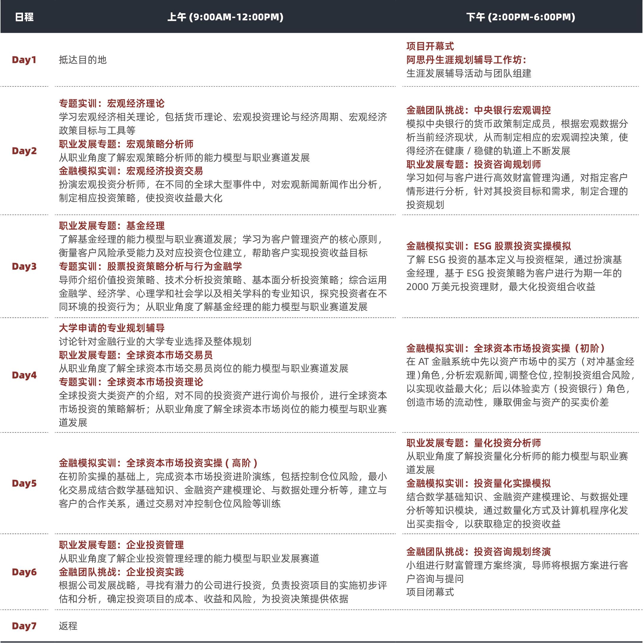Viewport: 644px width, 644px height.
Task: Click 专题实训:宏观经济理论 heading
Action: click(x=112, y=103)
